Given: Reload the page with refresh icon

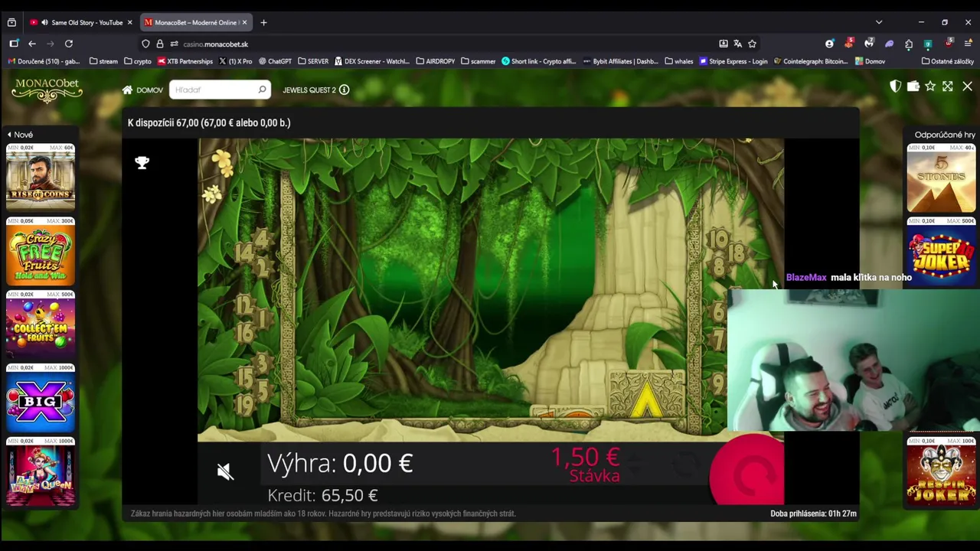Looking at the screenshot, I should (69, 44).
